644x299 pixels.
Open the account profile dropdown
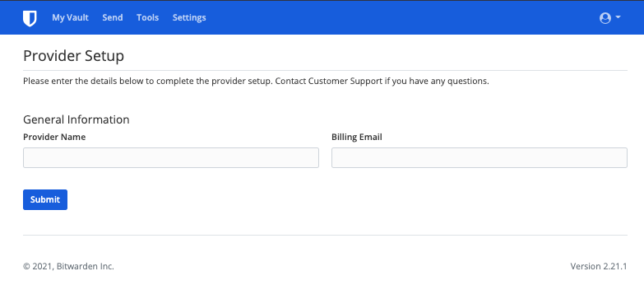(x=610, y=17)
